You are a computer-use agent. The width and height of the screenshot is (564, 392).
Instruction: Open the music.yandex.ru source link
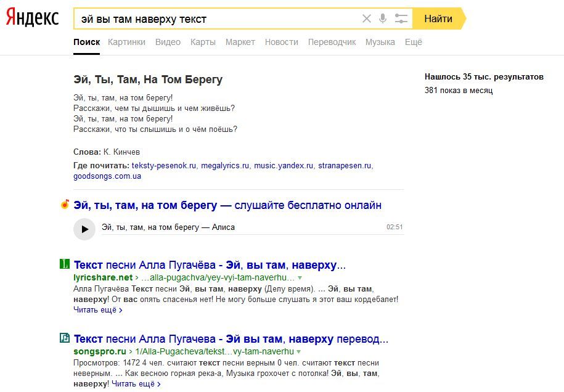(284, 166)
